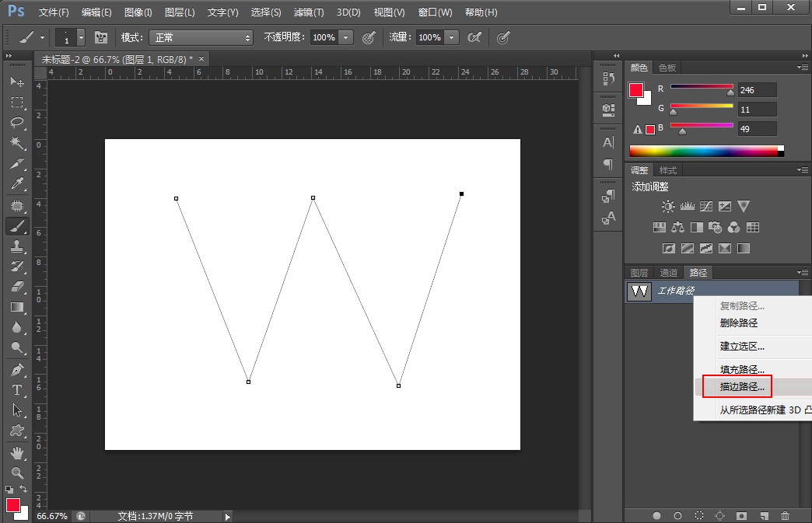The height and width of the screenshot is (523, 812).
Task: Click 删除路径 in the context menu
Action: (739, 323)
